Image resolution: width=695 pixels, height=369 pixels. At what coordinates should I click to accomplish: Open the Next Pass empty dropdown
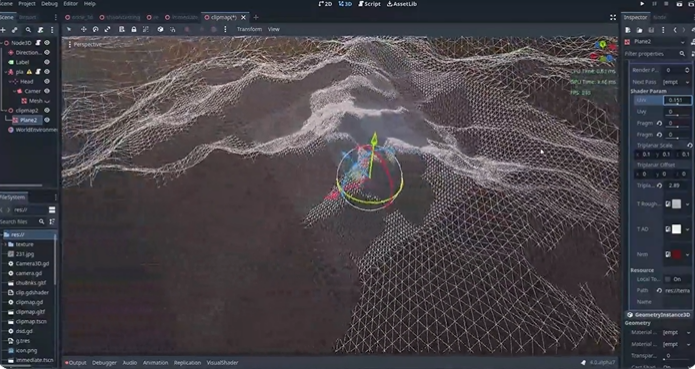click(x=676, y=82)
